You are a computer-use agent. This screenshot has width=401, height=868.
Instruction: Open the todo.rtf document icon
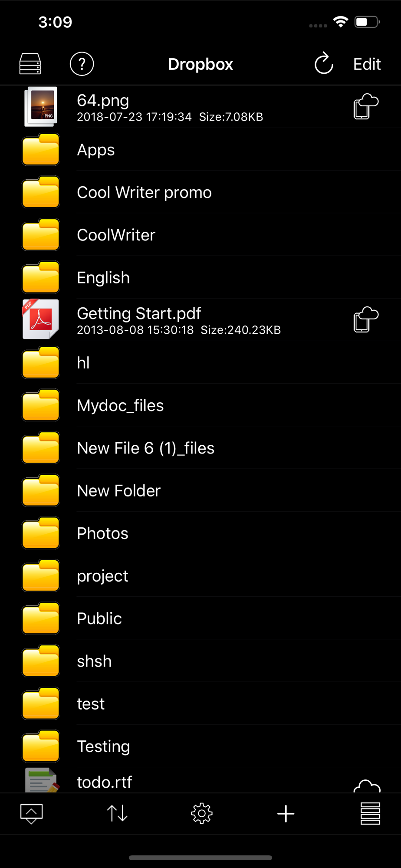pyautogui.click(x=42, y=780)
